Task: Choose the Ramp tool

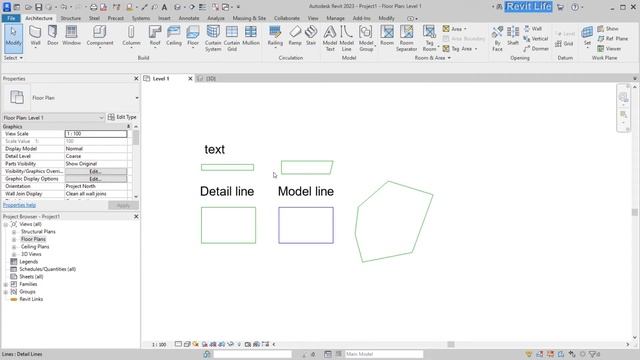Action: click(x=295, y=36)
